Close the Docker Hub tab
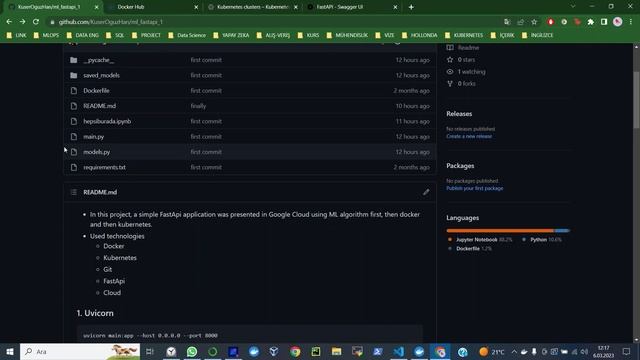 point(196,7)
